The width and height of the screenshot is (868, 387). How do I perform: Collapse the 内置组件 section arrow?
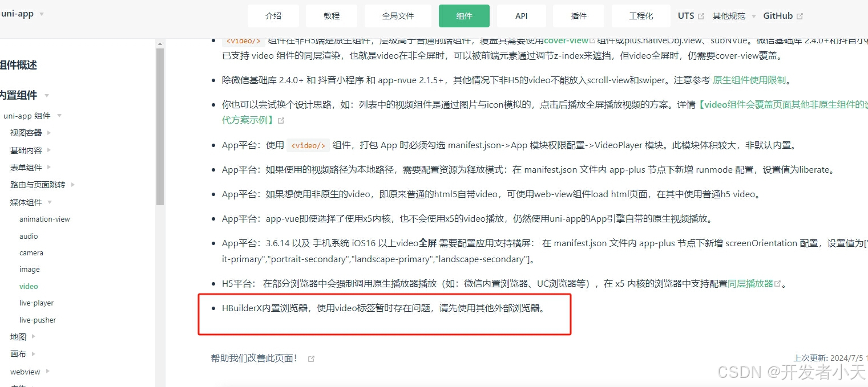pyautogui.click(x=47, y=95)
